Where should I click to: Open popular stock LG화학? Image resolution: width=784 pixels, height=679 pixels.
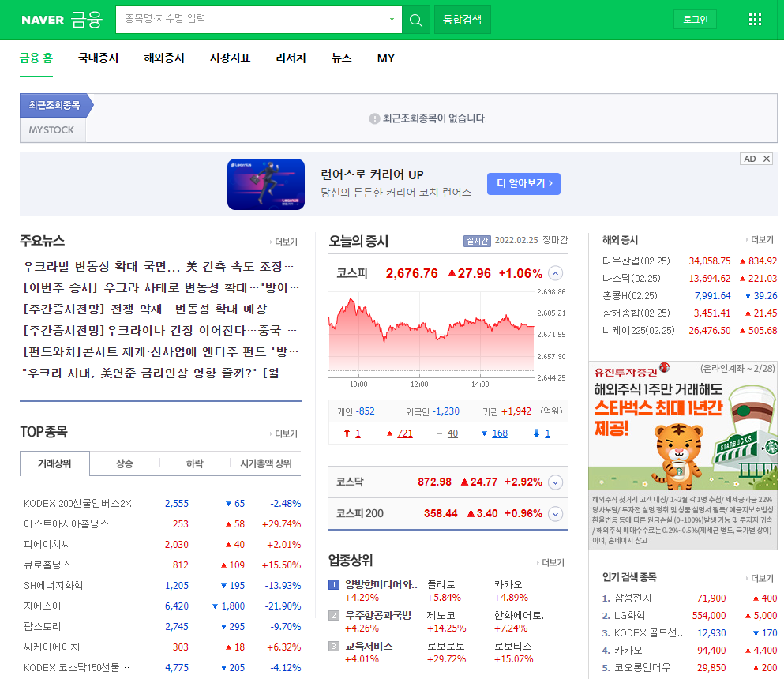click(x=630, y=616)
